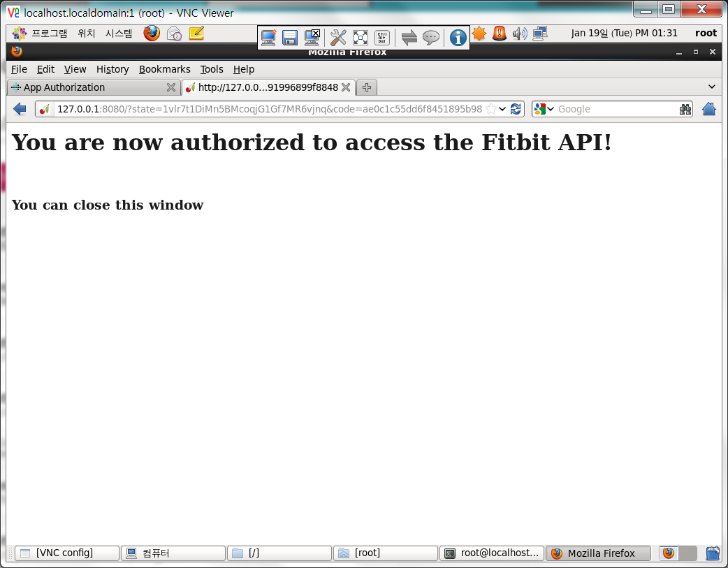Image resolution: width=728 pixels, height=568 pixels.
Task: Open the 위치 places menu
Action: click(87, 34)
